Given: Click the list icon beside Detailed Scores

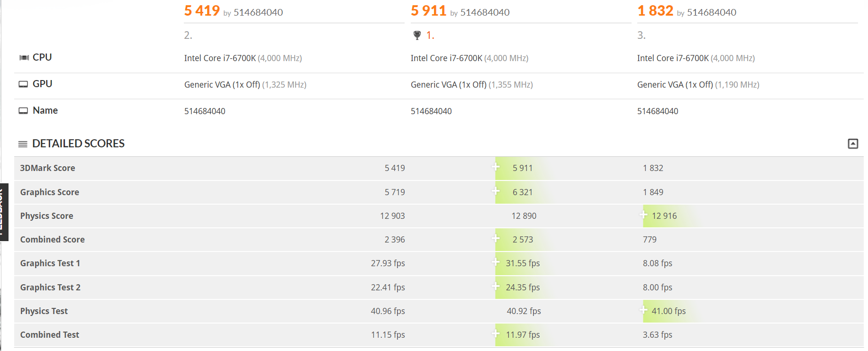Looking at the screenshot, I should [x=23, y=144].
